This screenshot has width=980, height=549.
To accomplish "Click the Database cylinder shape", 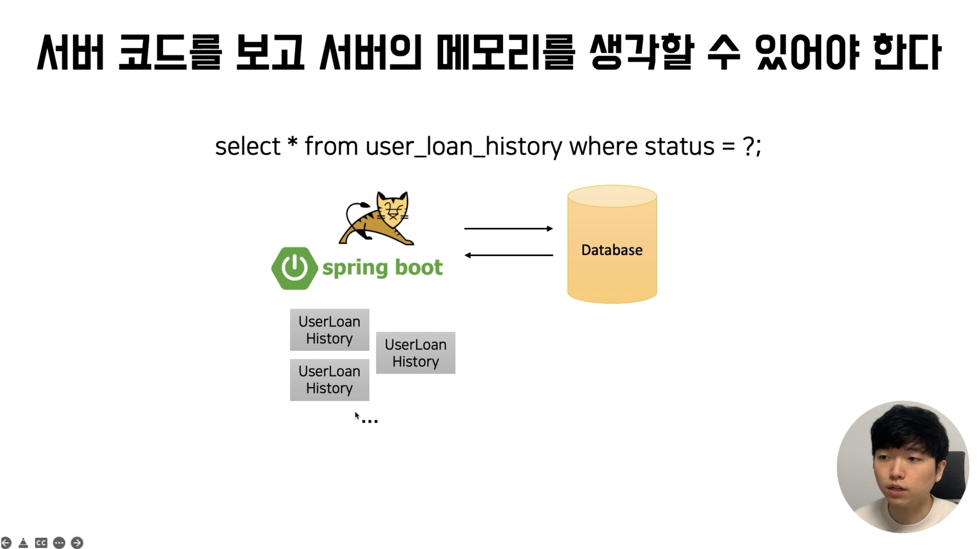I will pos(612,244).
